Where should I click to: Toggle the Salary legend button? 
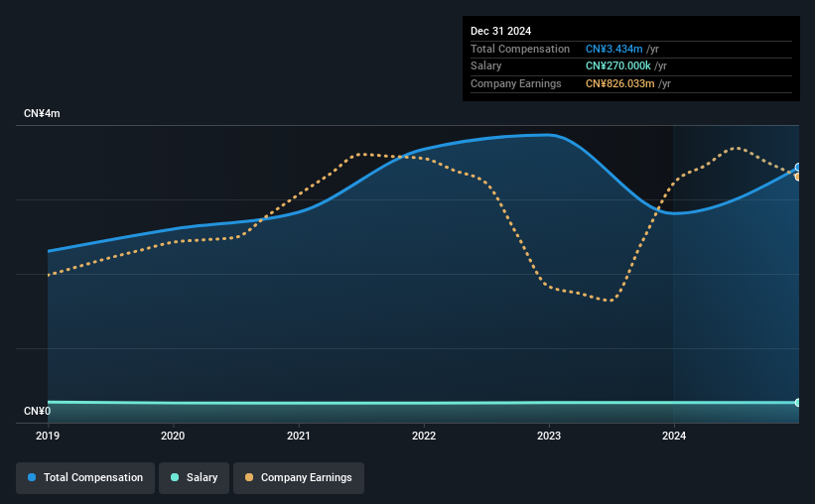click(194, 478)
